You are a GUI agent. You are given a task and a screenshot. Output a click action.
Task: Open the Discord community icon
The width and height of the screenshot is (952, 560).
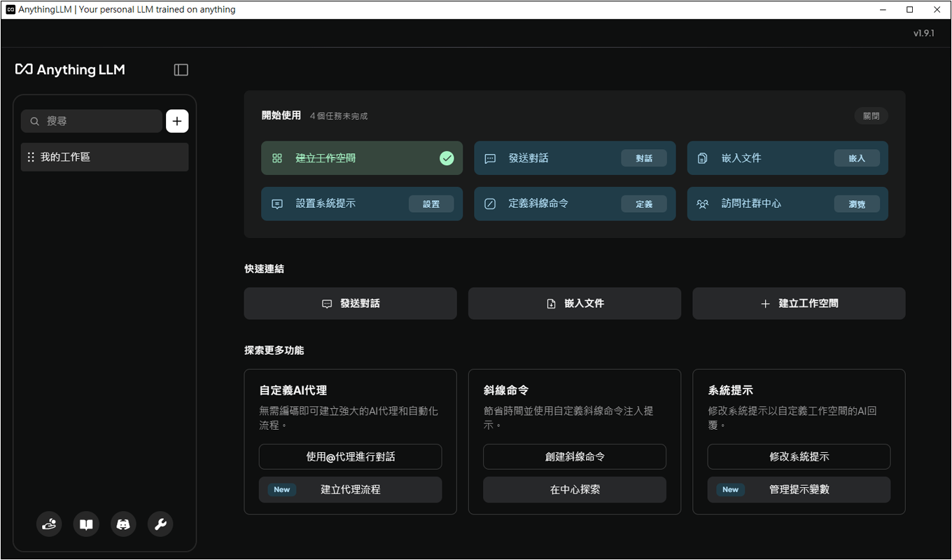pyautogui.click(x=123, y=524)
